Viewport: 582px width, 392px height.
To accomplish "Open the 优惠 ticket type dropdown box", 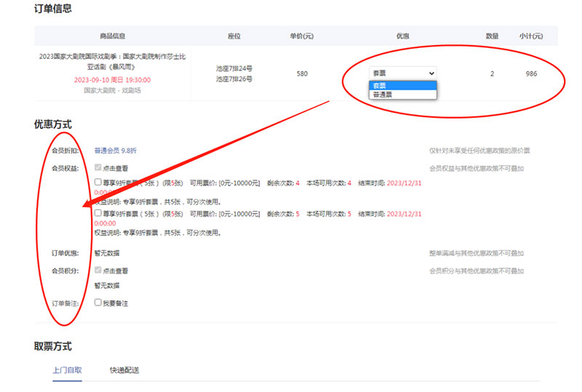I will (x=403, y=73).
